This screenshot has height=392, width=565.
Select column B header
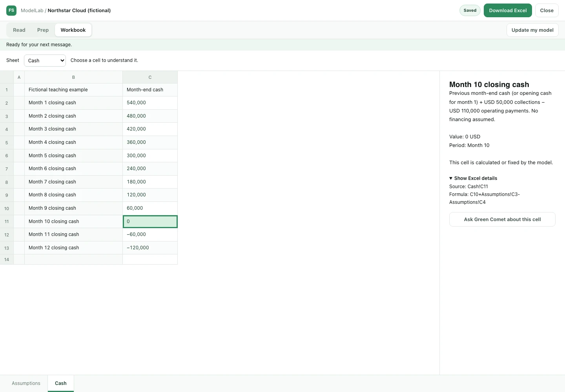[x=74, y=77]
